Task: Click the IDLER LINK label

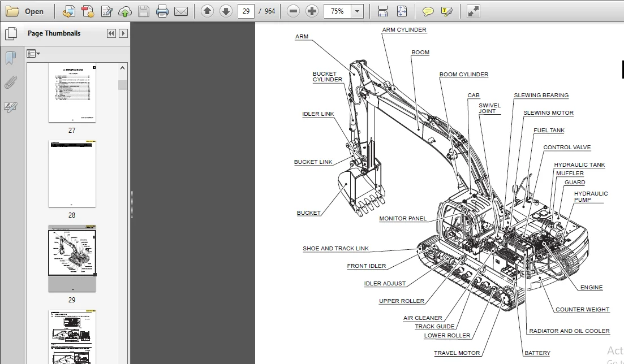Action: (x=318, y=114)
